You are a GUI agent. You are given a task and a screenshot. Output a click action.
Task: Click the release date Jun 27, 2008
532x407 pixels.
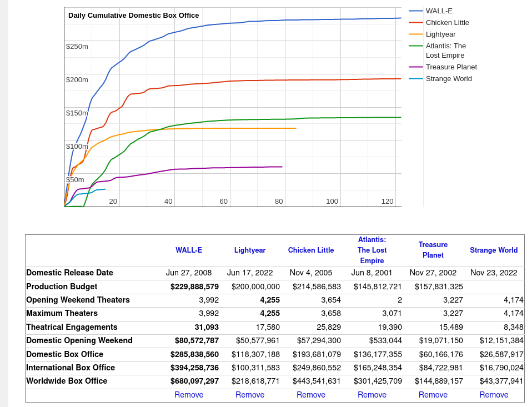tap(189, 273)
